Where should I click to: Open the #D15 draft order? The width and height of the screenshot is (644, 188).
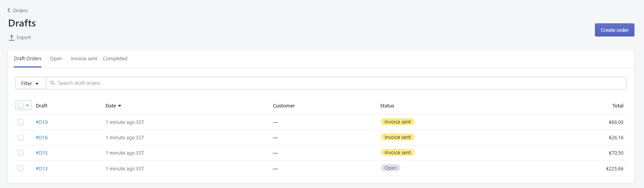click(x=42, y=153)
